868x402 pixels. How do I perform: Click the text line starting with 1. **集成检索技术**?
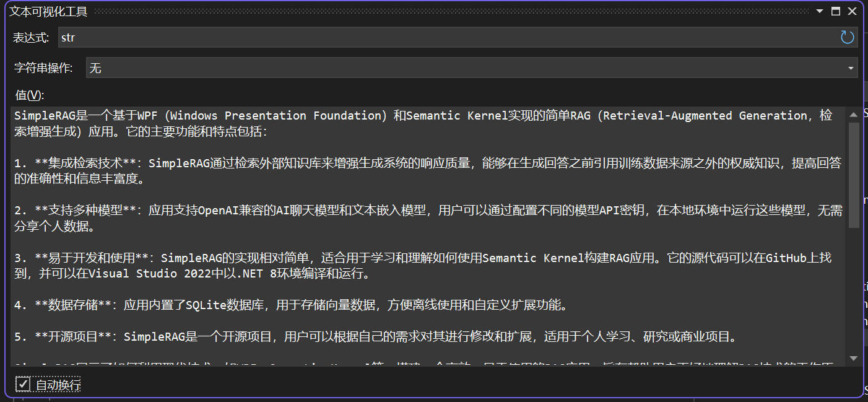pyautogui.click(x=428, y=164)
